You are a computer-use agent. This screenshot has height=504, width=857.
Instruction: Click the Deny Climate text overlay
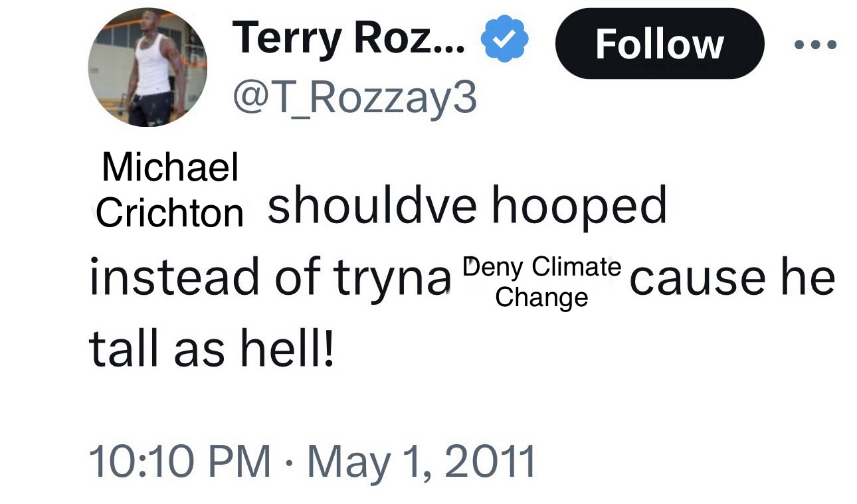pos(541,267)
